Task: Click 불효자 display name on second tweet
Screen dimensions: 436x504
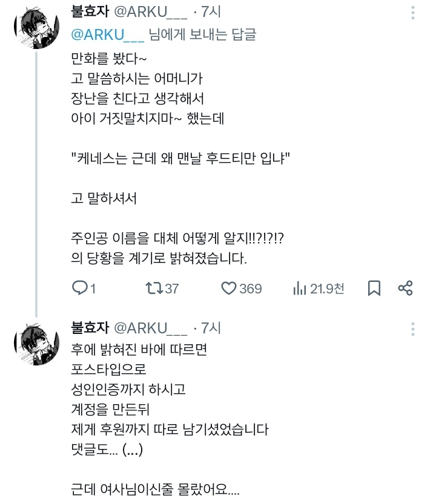Action: tap(90, 328)
